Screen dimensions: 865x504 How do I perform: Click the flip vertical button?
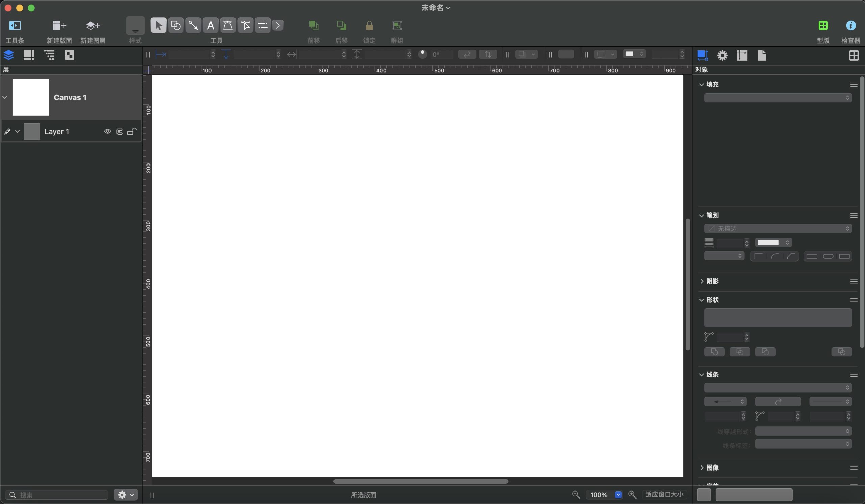(x=488, y=54)
